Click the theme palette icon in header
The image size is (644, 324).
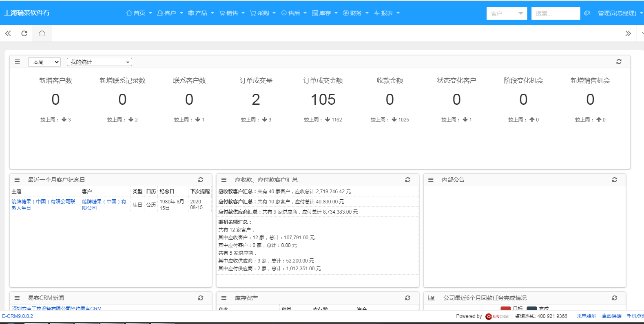pos(587,13)
